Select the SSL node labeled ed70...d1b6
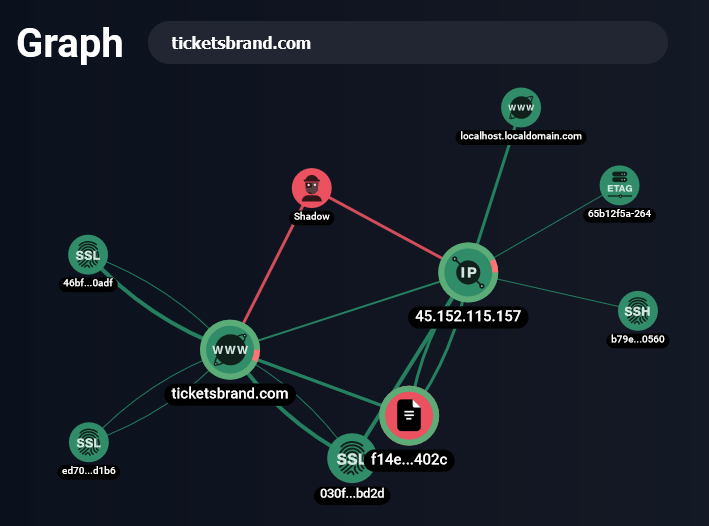The width and height of the screenshot is (709, 526). pyautogui.click(x=88, y=442)
